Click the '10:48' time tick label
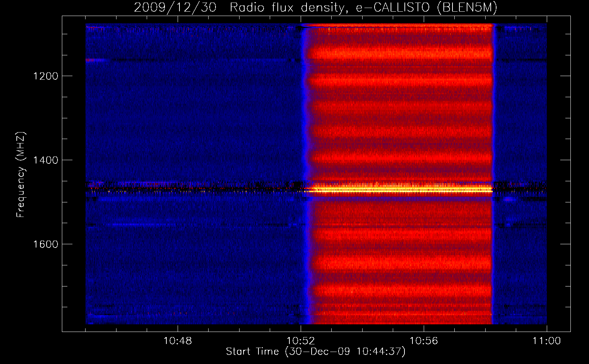Screen dimensions: 589x364 tap(178, 341)
